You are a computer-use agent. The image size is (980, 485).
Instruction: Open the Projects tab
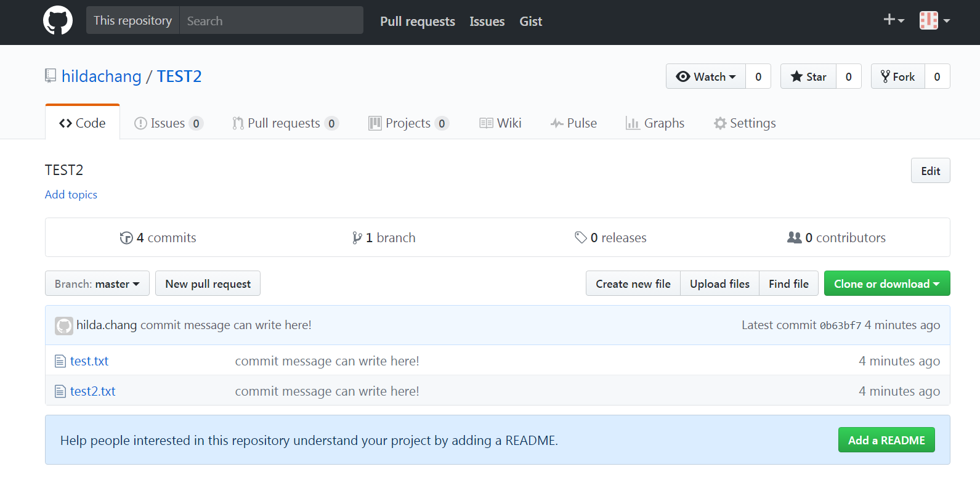pos(408,123)
